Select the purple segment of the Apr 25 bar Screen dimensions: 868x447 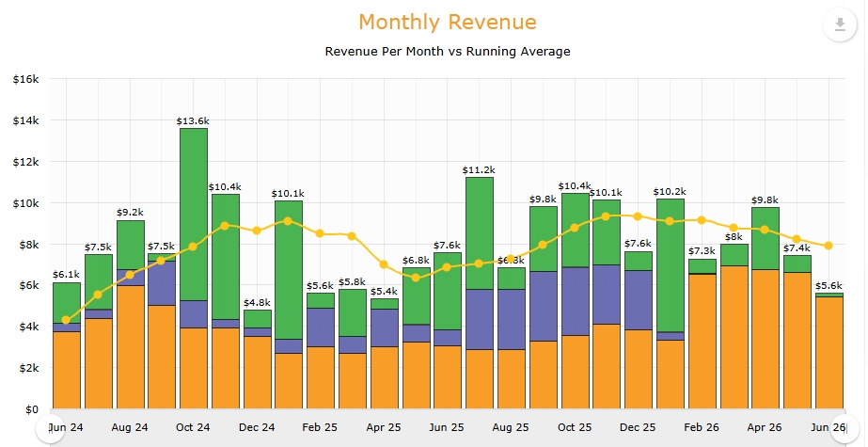click(x=385, y=327)
